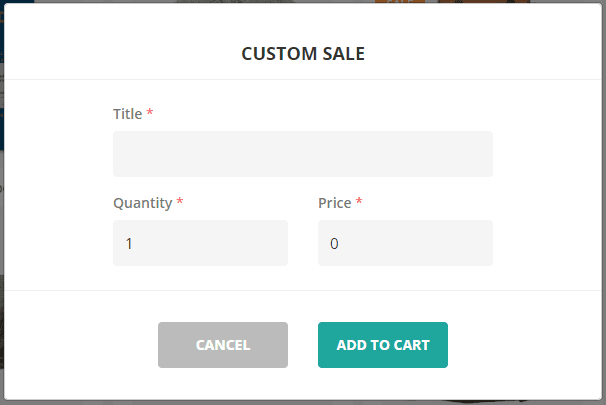The image size is (606, 405).
Task: Click the Price field label
Action: [x=335, y=203]
